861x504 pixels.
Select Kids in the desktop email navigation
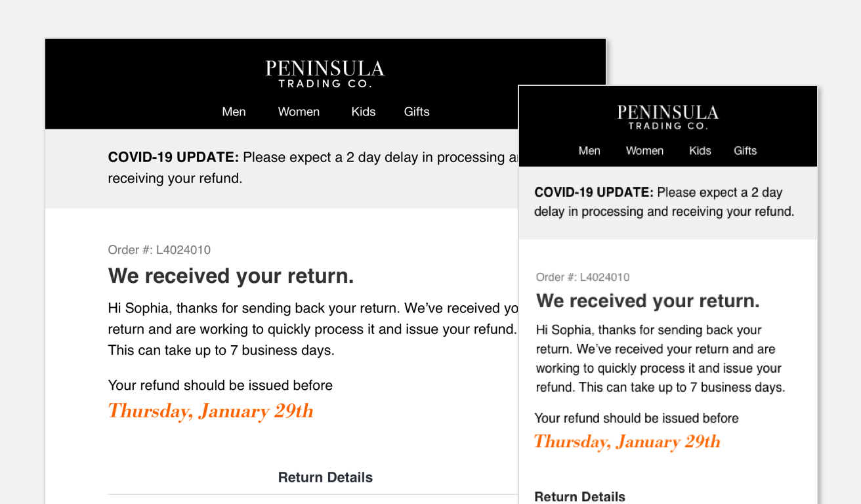click(363, 112)
